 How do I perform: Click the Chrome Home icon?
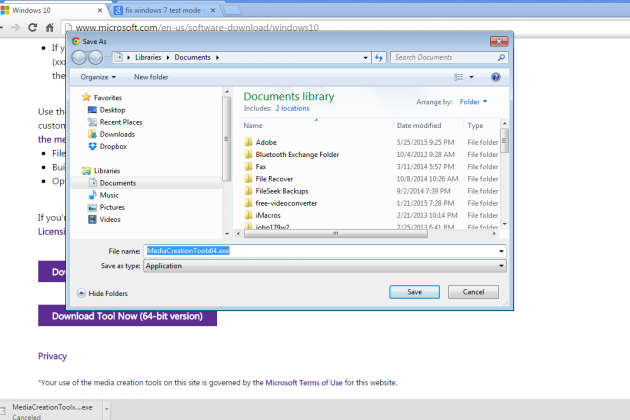49,27
